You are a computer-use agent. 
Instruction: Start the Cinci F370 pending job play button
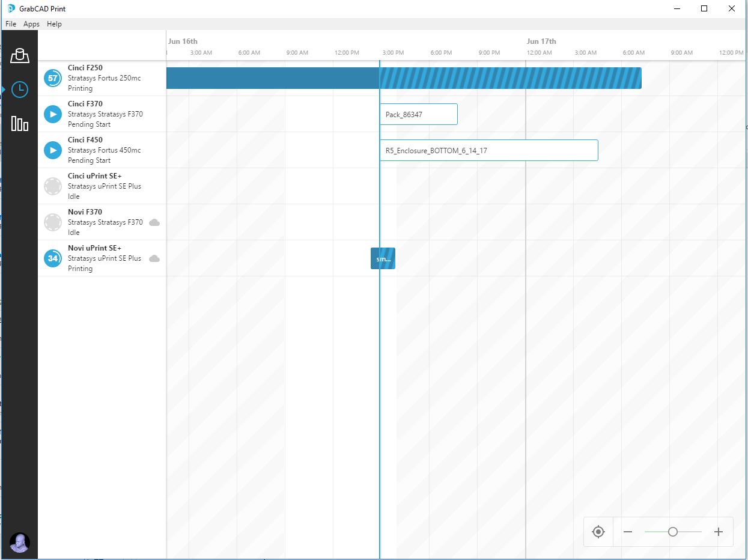pos(53,114)
